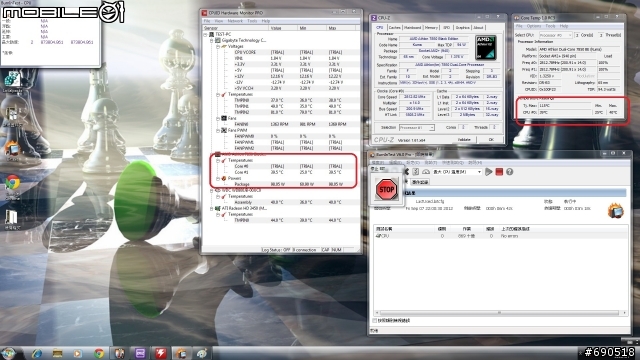Select the second BurnInTest result tab
640x360 pixels.
pyautogui.click(x=420, y=182)
